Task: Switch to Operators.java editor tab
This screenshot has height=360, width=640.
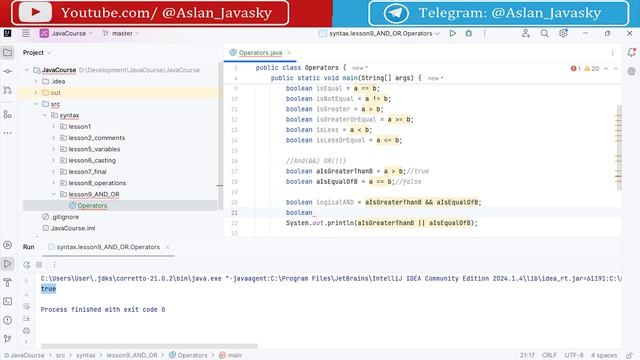Action: [260, 53]
